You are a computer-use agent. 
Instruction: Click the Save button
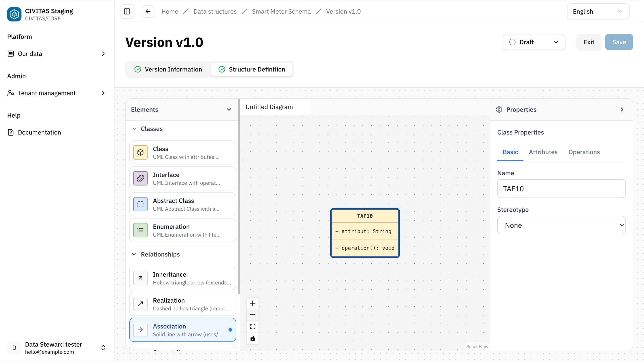coord(619,42)
